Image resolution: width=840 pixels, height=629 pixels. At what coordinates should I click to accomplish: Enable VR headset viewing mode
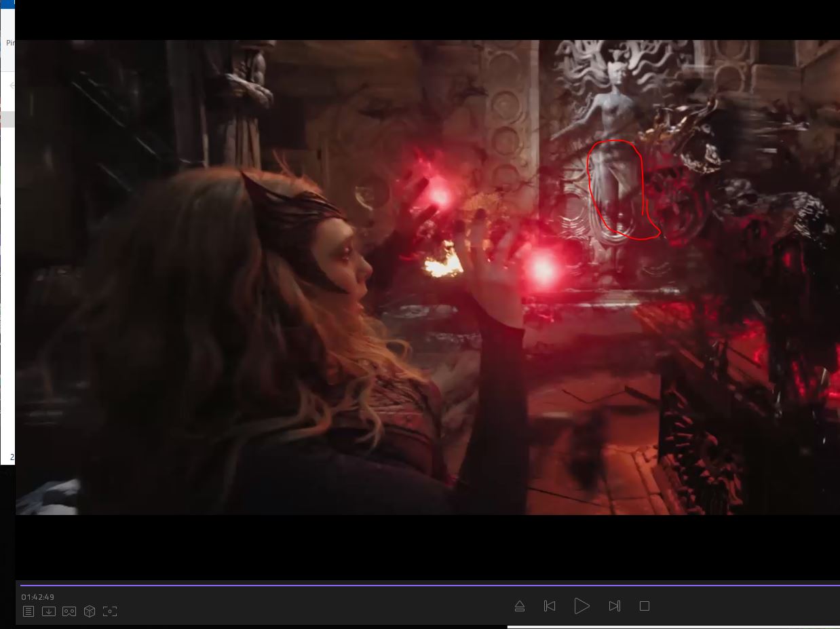[69, 611]
